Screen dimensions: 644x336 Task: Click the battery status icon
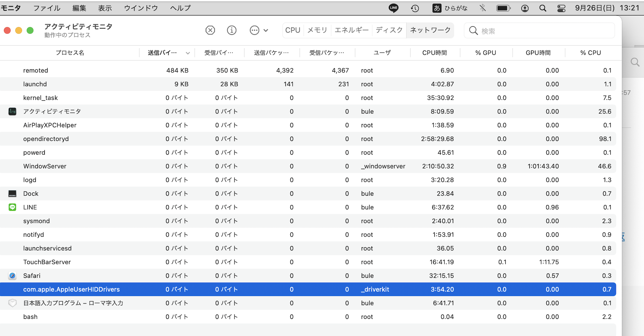click(503, 8)
